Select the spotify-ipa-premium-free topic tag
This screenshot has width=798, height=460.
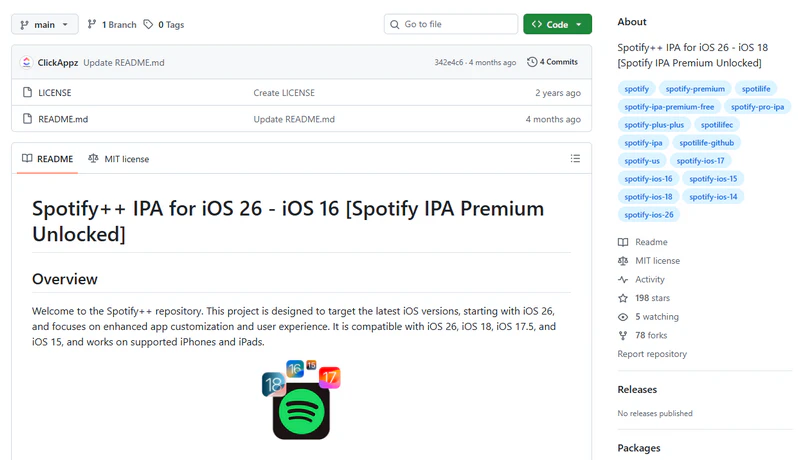coord(669,107)
